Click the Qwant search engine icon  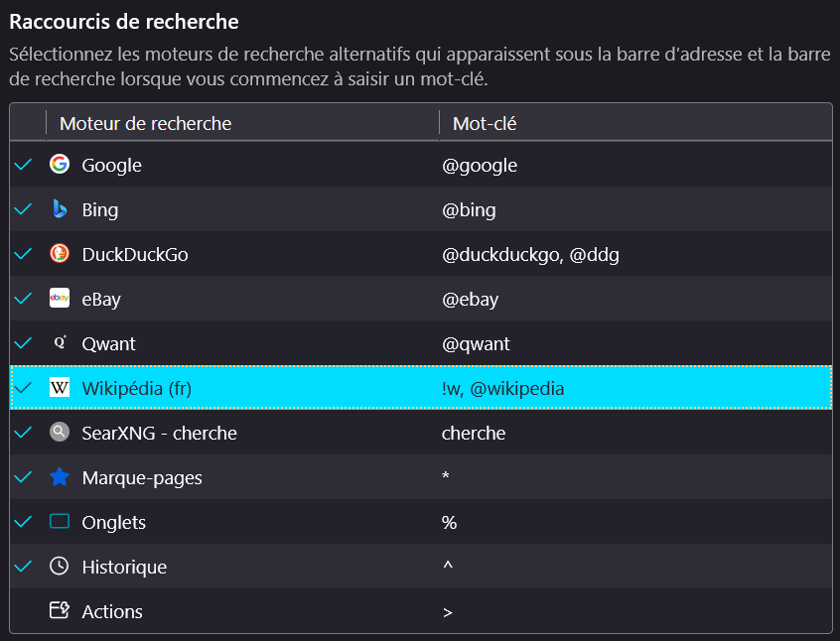pyautogui.click(x=60, y=343)
